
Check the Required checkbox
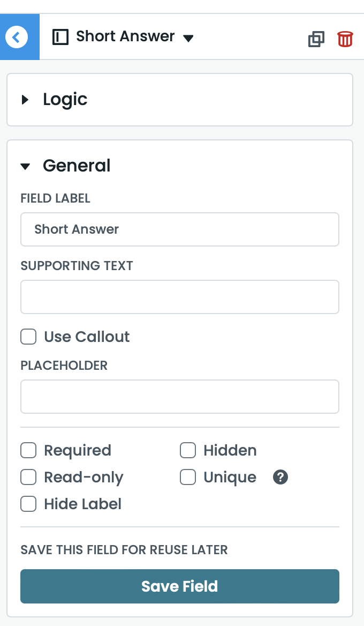[x=28, y=450]
